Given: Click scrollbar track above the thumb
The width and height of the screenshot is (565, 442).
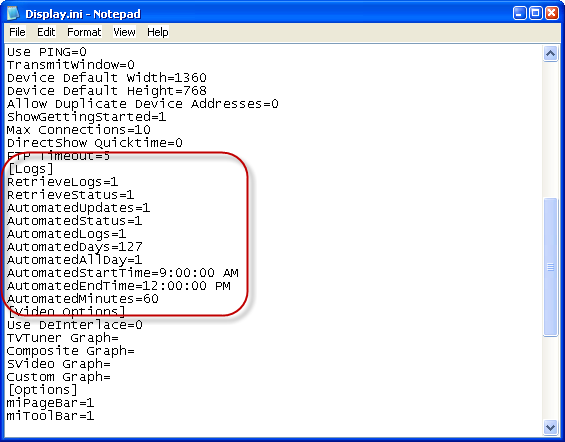Looking at the screenshot, I should click(x=550, y=130).
